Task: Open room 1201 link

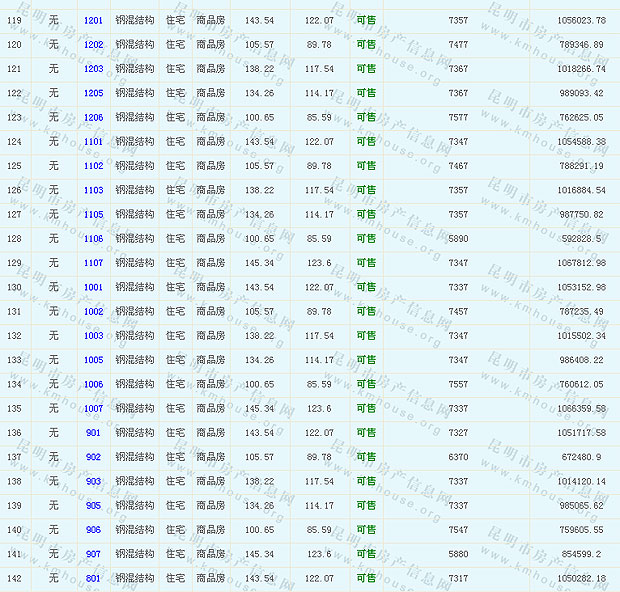Action: (93, 21)
